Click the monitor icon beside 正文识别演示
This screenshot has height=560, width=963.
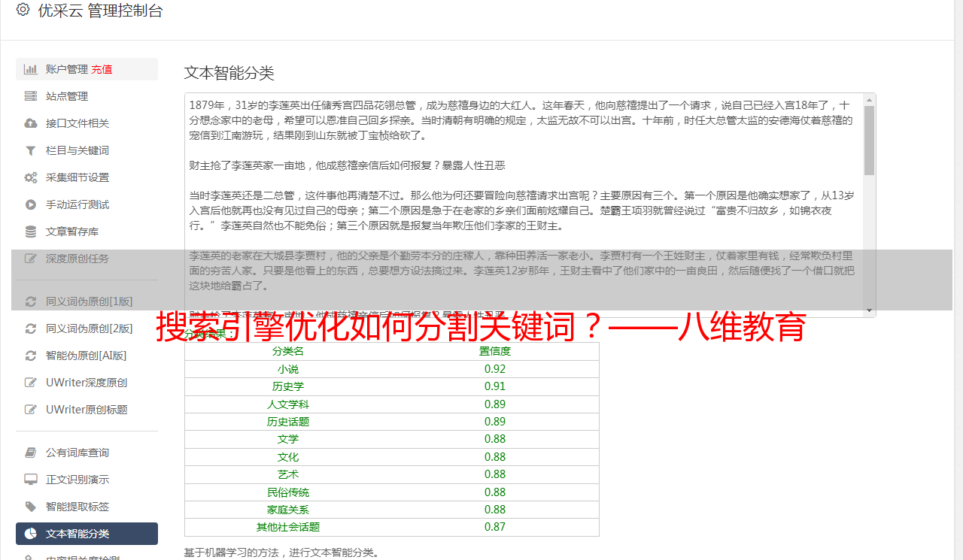coord(31,480)
